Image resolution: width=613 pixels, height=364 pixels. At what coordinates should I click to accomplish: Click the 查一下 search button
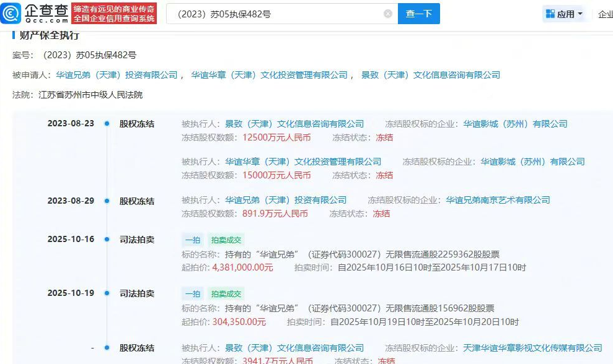[x=419, y=14]
